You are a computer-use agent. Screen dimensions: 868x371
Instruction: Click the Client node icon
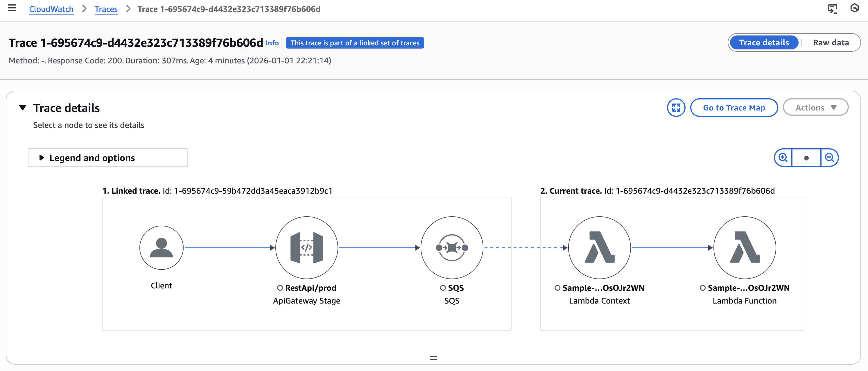(162, 247)
